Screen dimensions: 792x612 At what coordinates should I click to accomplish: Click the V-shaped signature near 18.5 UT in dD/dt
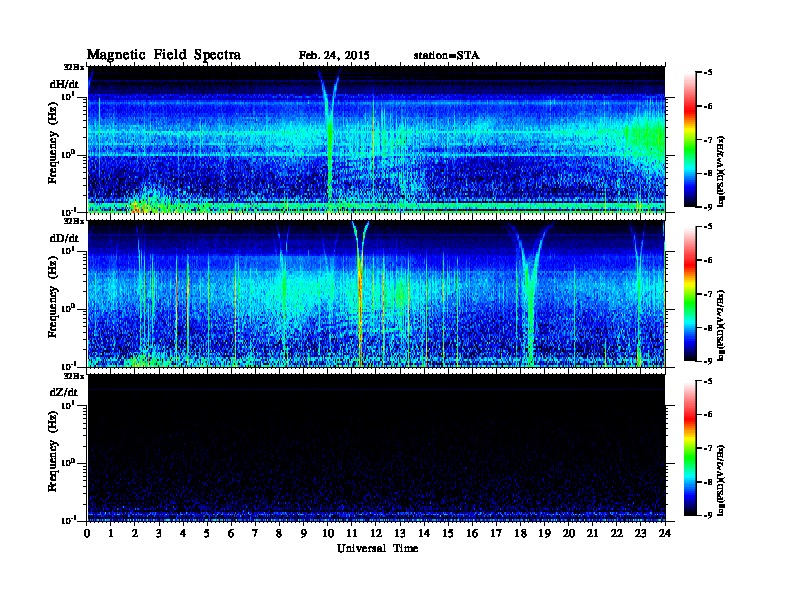[529, 293]
